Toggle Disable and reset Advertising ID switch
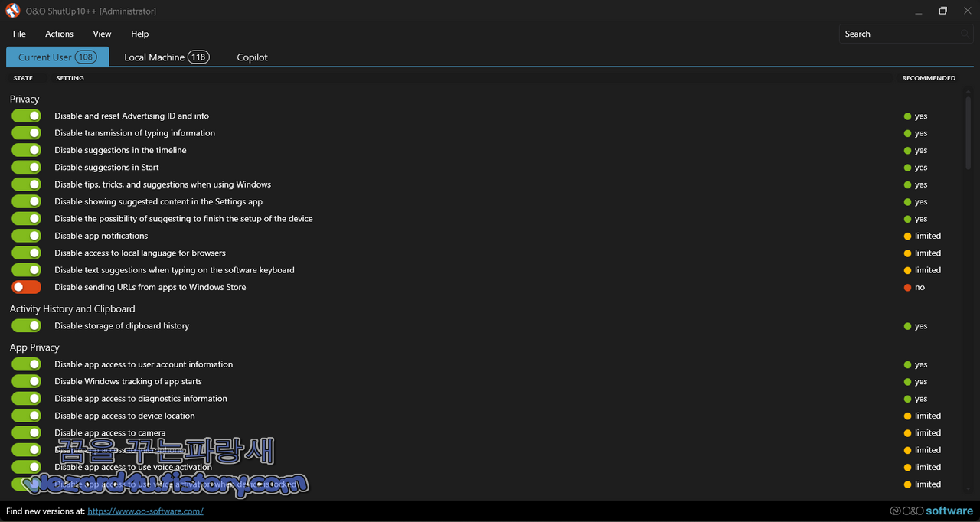This screenshot has width=980, height=522. pyautogui.click(x=26, y=116)
